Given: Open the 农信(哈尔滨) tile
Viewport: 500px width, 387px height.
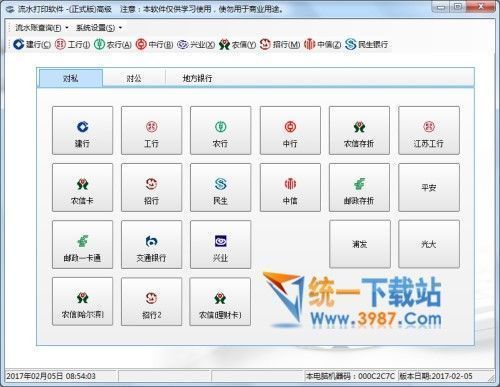Looking at the screenshot, I should point(82,301).
